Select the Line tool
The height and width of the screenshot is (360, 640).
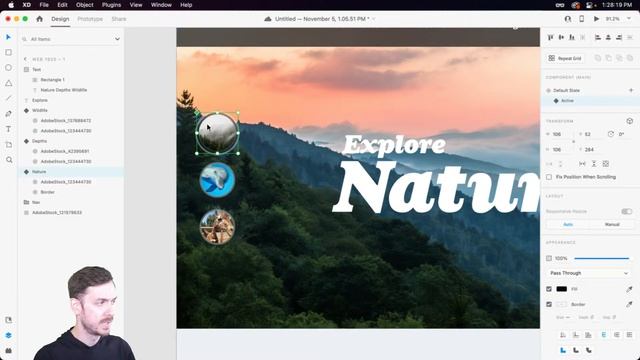coord(9,98)
